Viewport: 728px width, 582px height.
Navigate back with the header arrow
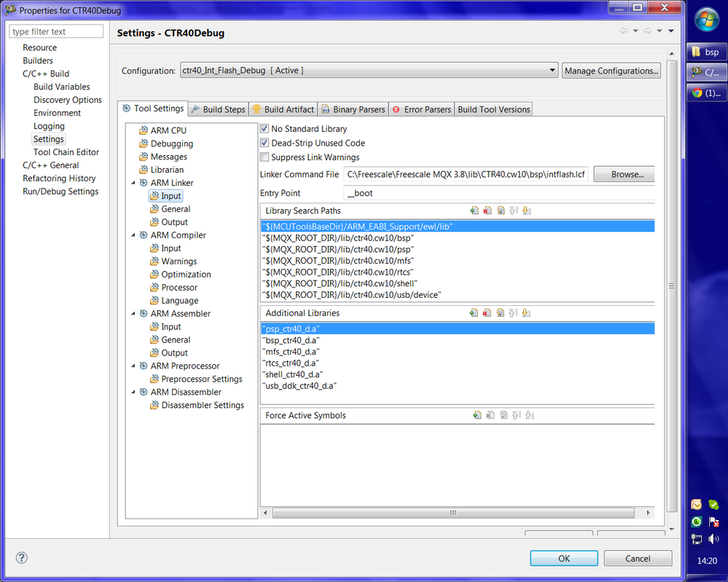624,31
